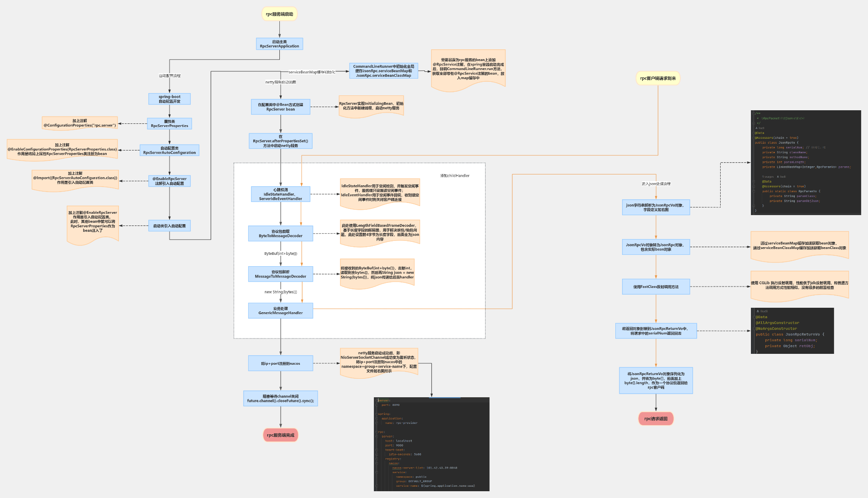Select the GenericMessageHandler node
The image size is (868, 498).
280,311
